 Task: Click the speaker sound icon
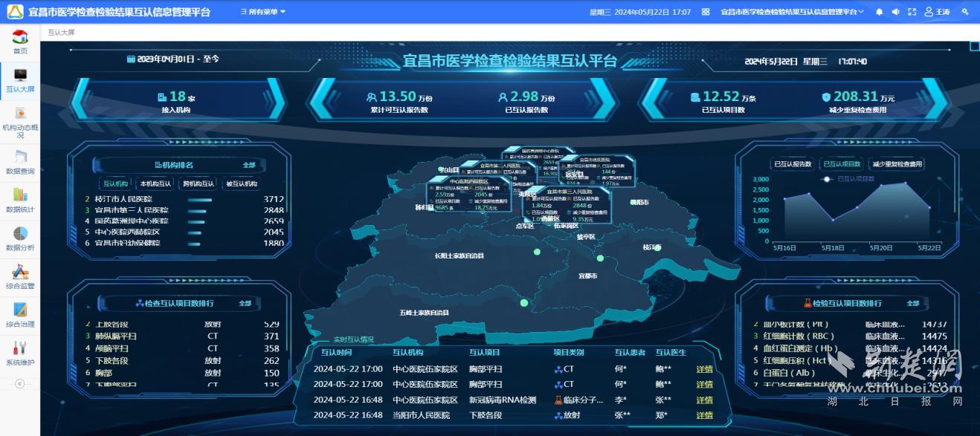pos(896,12)
